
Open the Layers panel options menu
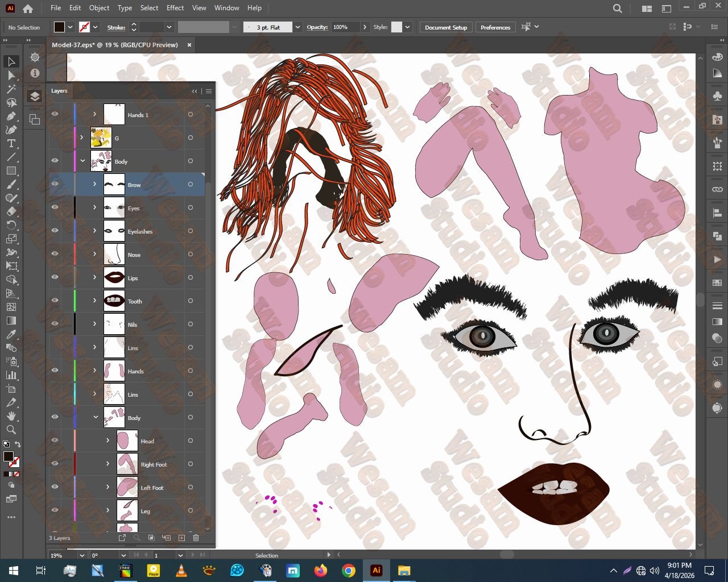(x=209, y=91)
